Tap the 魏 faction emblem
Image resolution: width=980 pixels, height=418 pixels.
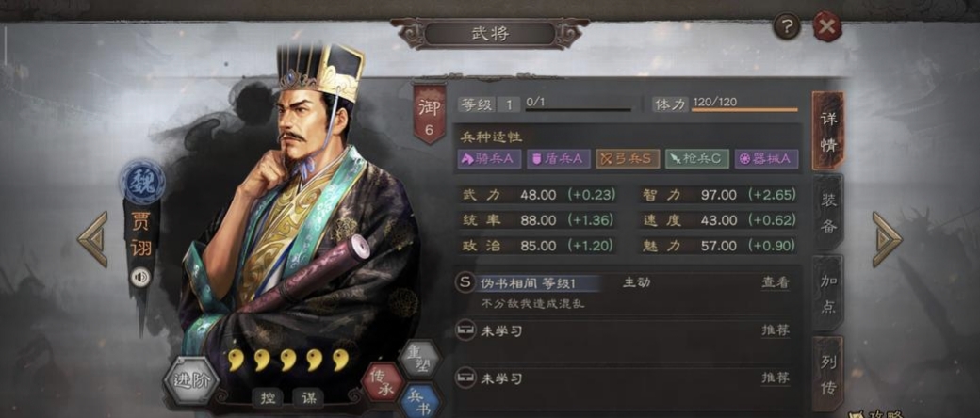click(x=142, y=182)
